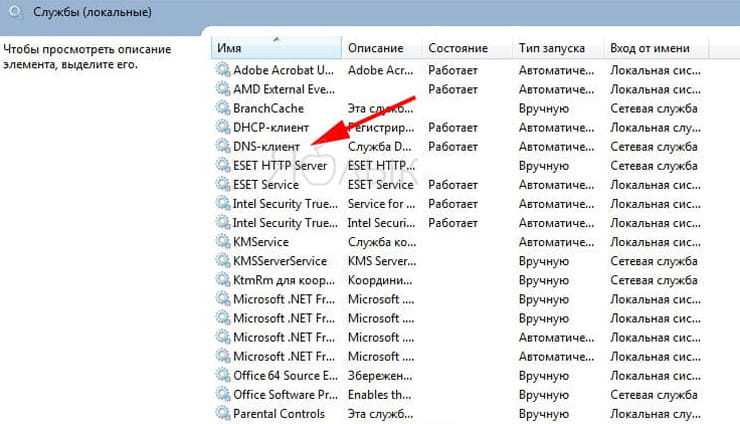Click the BranchCache service name
740x424 pixels.
click(x=268, y=108)
